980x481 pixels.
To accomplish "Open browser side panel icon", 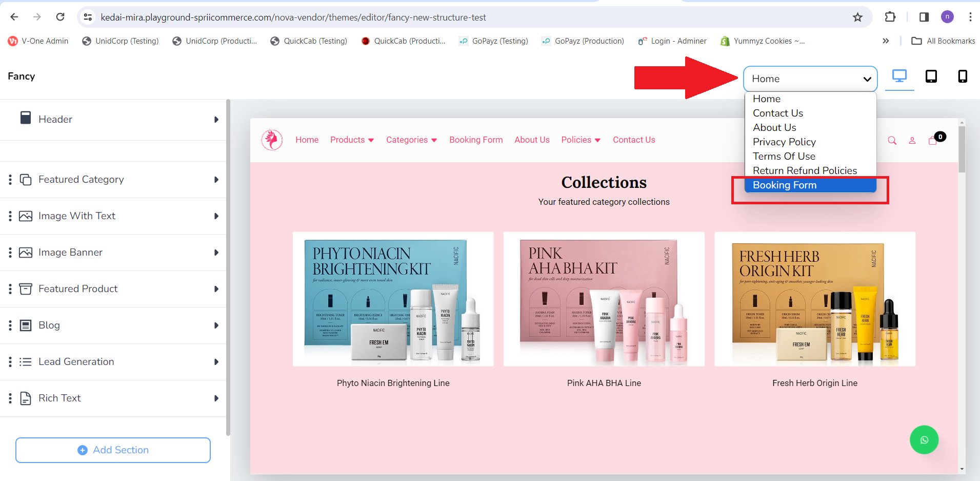I will 924,17.
